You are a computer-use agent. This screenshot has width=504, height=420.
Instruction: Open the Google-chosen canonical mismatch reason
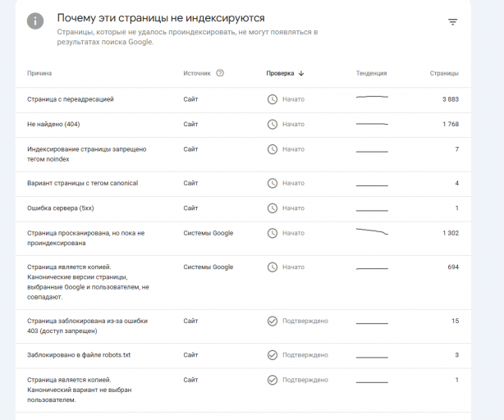coord(88,282)
